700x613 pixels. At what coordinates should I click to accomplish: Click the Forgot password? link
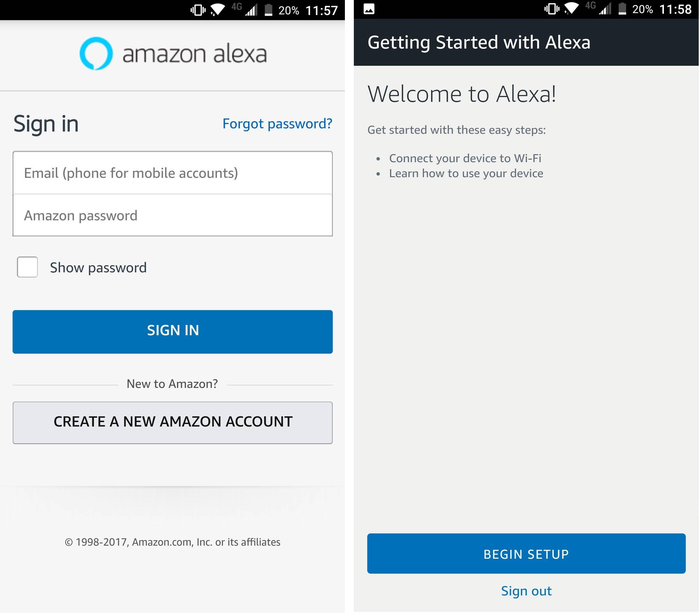(x=277, y=124)
